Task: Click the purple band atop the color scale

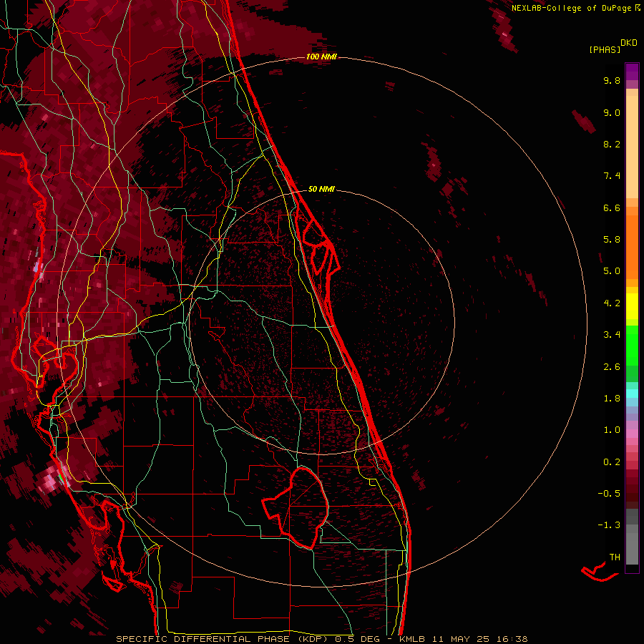Action: pyautogui.click(x=632, y=72)
